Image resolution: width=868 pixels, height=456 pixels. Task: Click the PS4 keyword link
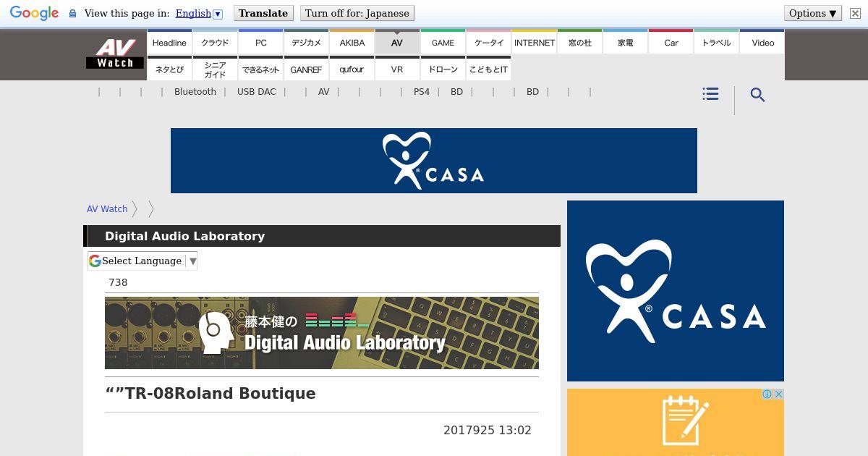click(x=422, y=92)
